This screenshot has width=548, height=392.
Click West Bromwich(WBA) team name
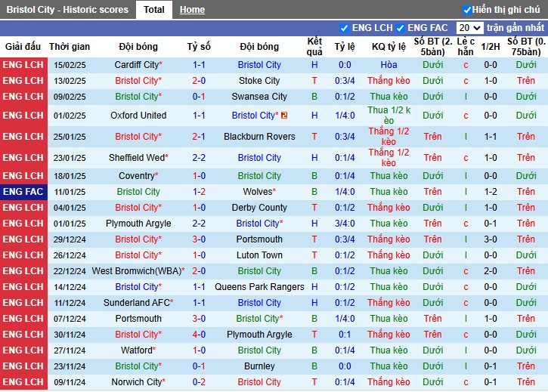(x=138, y=270)
